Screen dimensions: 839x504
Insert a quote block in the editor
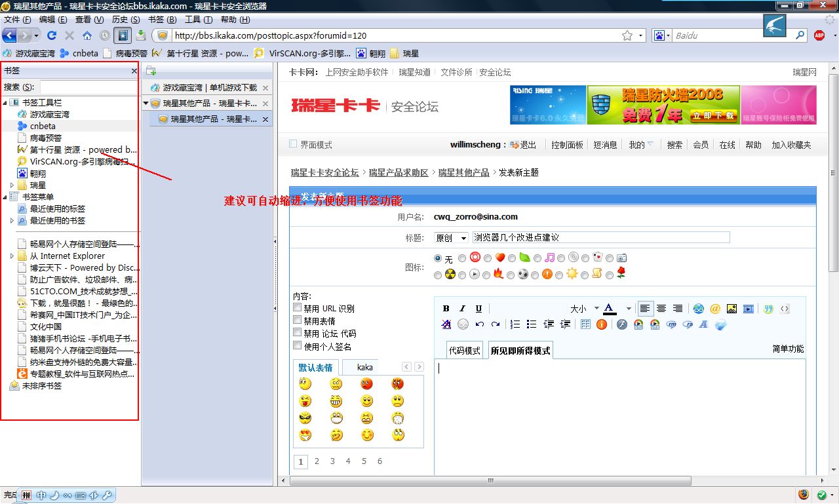click(x=768, y=309)
